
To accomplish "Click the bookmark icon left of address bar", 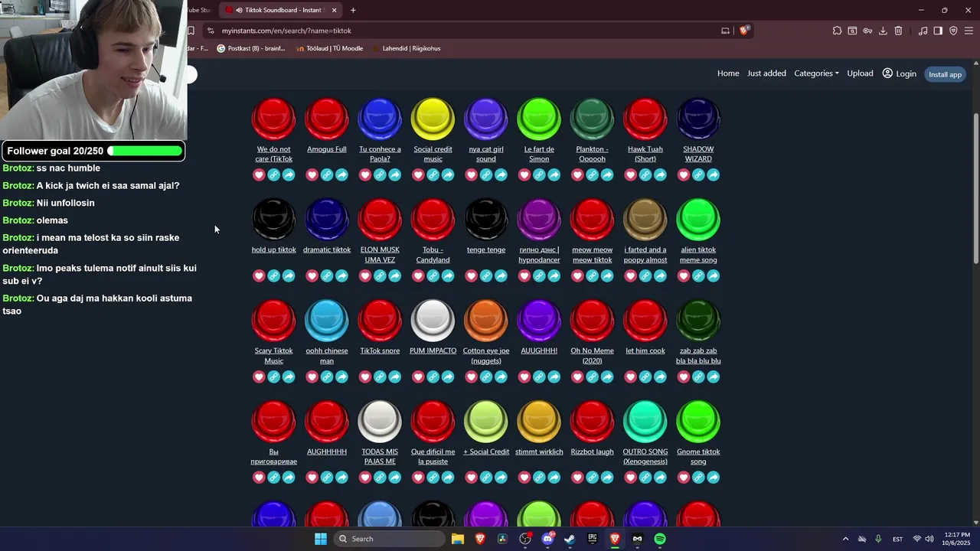I will [x=191, y=31].
